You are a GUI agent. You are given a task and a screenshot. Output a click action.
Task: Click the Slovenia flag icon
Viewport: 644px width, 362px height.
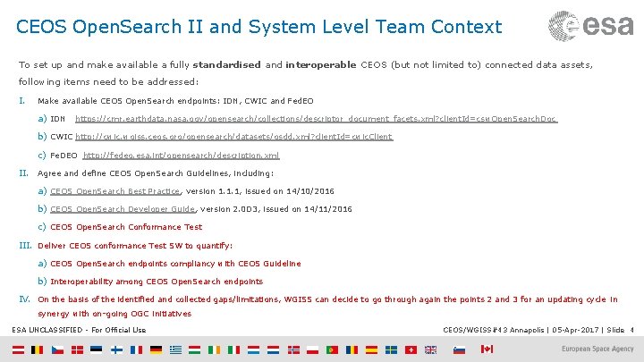pos(459,349)
